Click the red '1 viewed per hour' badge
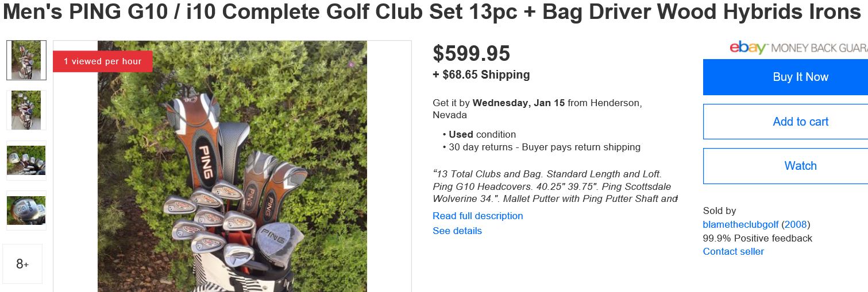The height and width of the screenshot is (292, 868). point(102,61)
